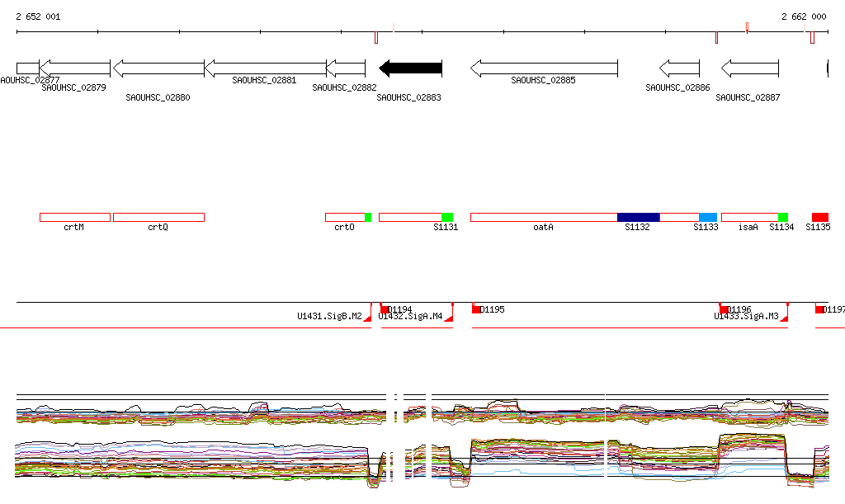Click the oatA text label
Screen dimensions: 845x504
[543, 227]
